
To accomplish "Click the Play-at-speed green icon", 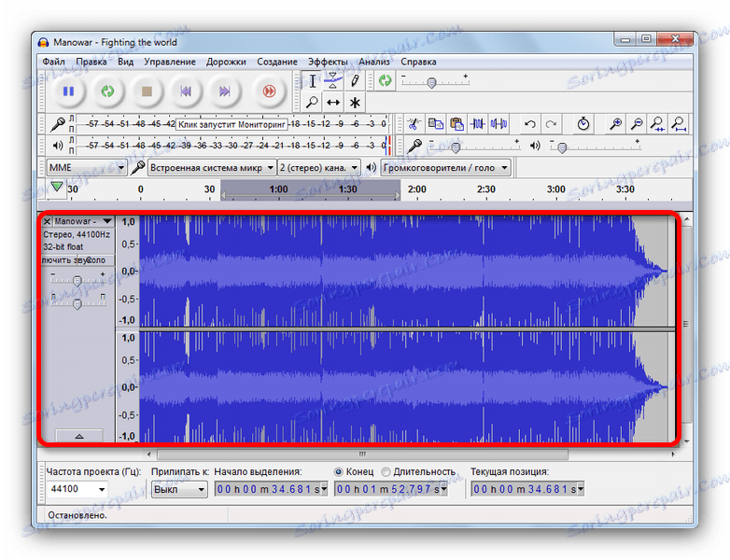I will click(x=385, y=80).
